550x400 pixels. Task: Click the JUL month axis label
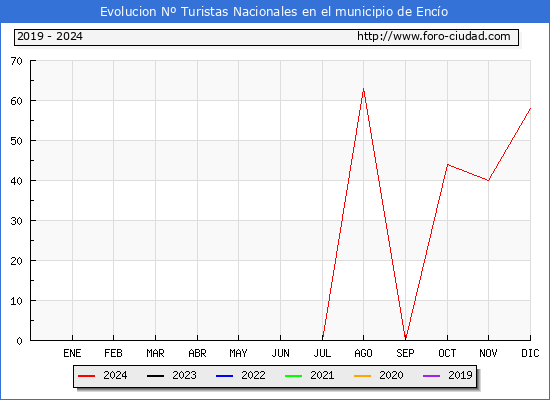(x=322, y=353)
